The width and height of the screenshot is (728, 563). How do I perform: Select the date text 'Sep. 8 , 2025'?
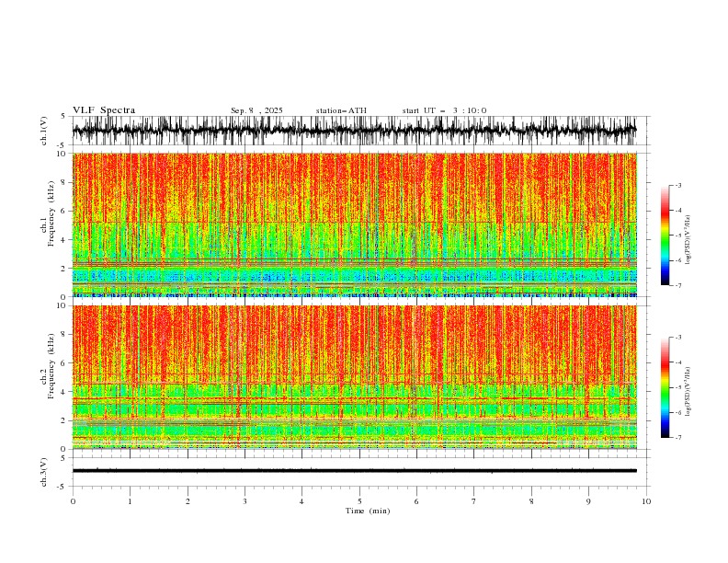pos(256,110)
